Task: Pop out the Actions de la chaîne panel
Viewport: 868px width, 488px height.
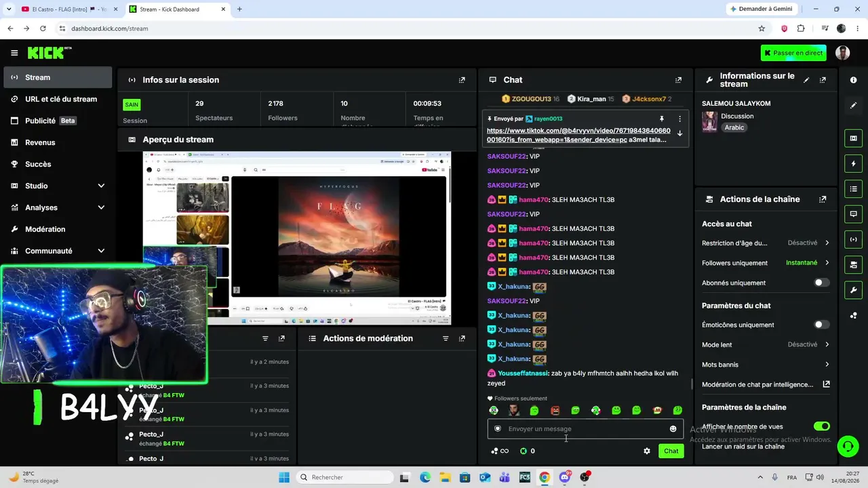Action: tap(823, 199)
